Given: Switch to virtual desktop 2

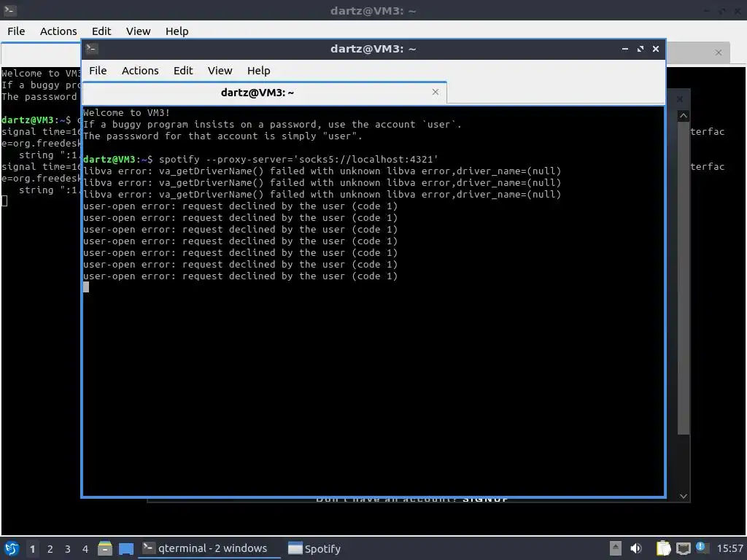Looking at the screenshot, I should 50,549.
